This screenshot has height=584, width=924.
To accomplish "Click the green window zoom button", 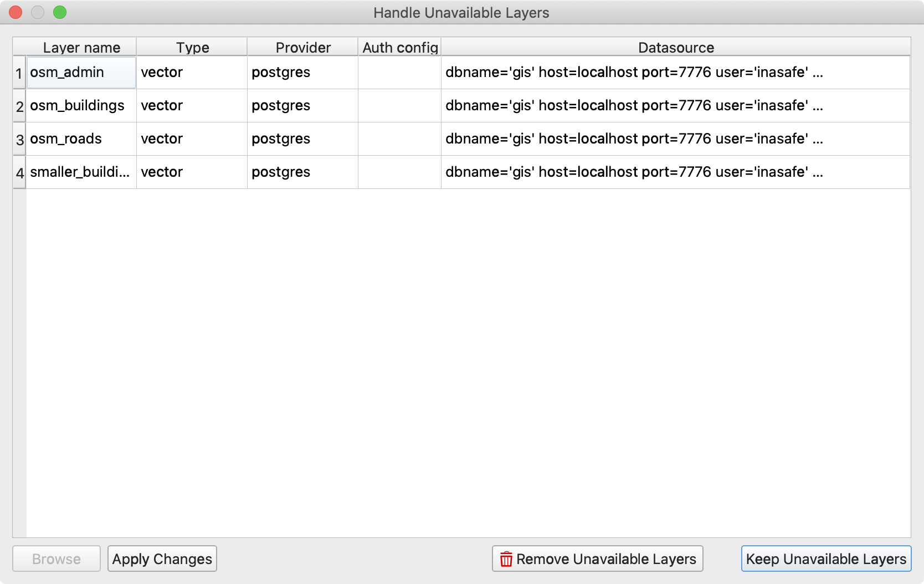I will point(60,12).
